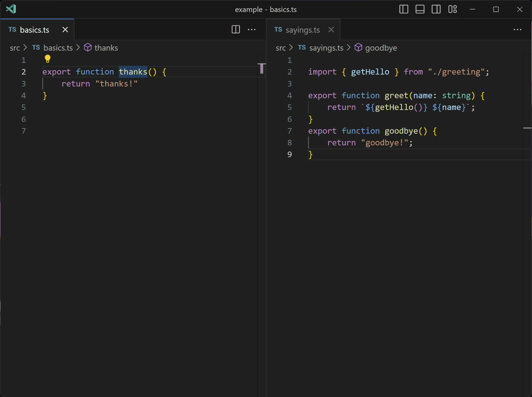
Task: Click the customize layout icon
Action: click(452, 9)
